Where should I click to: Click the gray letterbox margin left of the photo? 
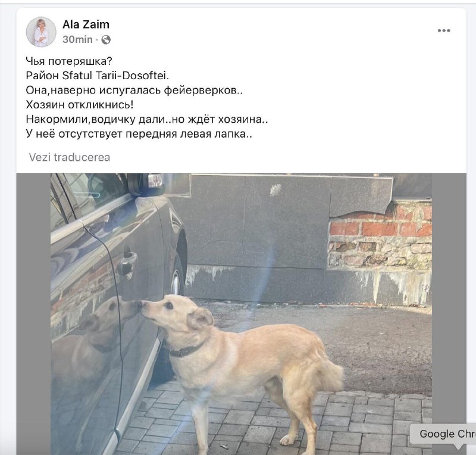coord(33,314)
